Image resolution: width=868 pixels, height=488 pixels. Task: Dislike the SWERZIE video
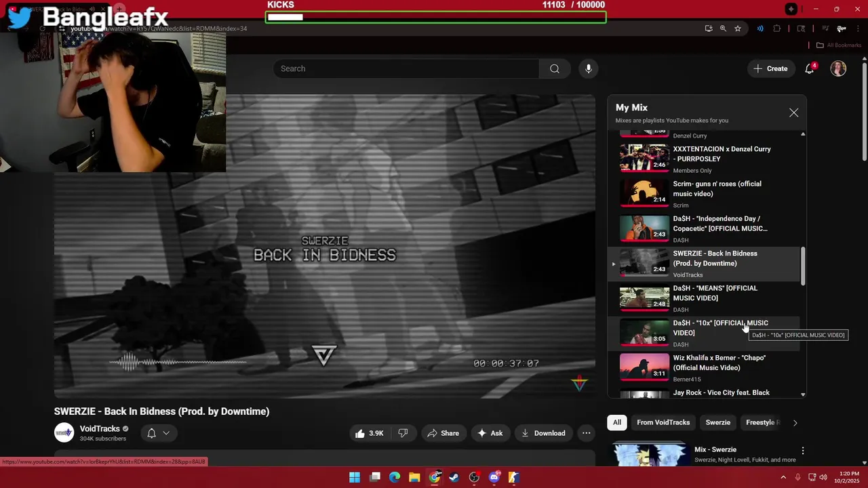[403, 433]
